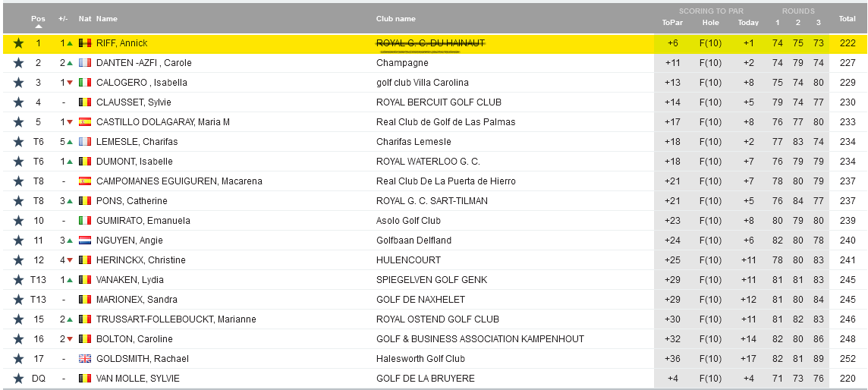Image resolution: width=868 pixels, height=390 pixels.
Task: Click club ROYAL G. C. DU HAINAUT
Action: (431, 43)
